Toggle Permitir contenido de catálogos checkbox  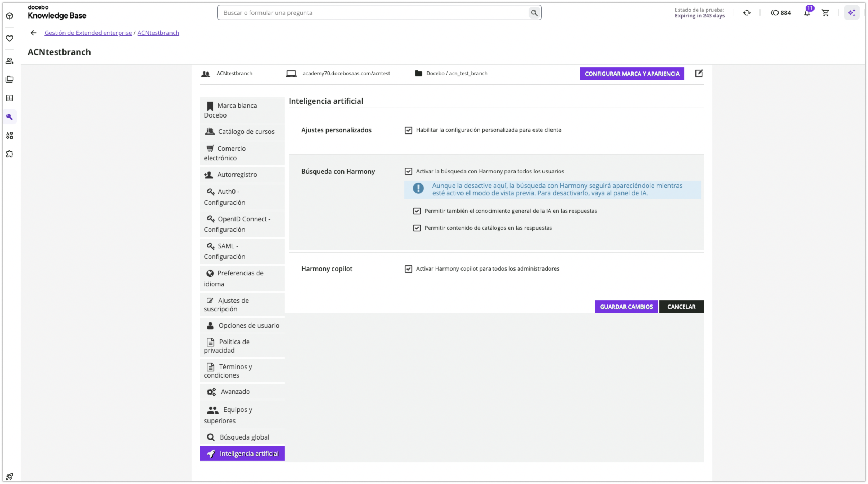417,228
